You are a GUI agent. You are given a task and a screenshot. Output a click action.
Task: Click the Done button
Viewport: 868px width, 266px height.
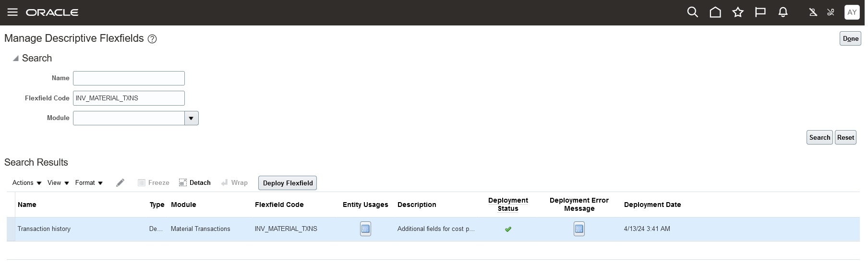coord(850,38)
